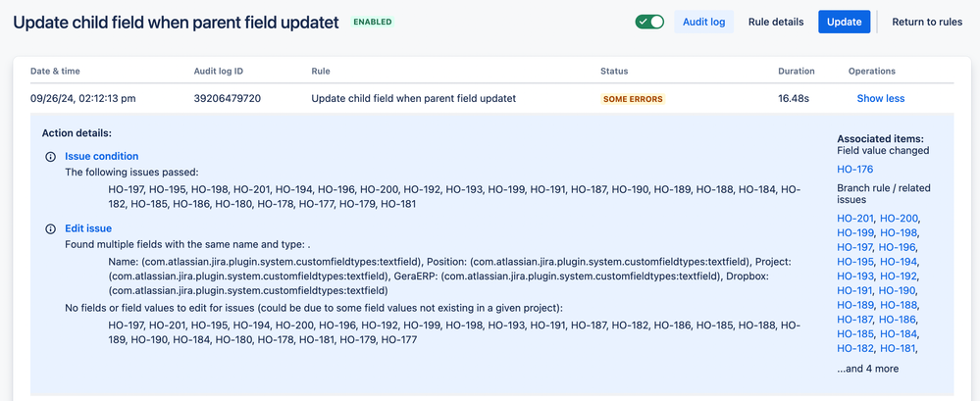Screen dimensions: 980x401
Task: Click the info icon beside Edit issue
Action: [x=51, y=229]
